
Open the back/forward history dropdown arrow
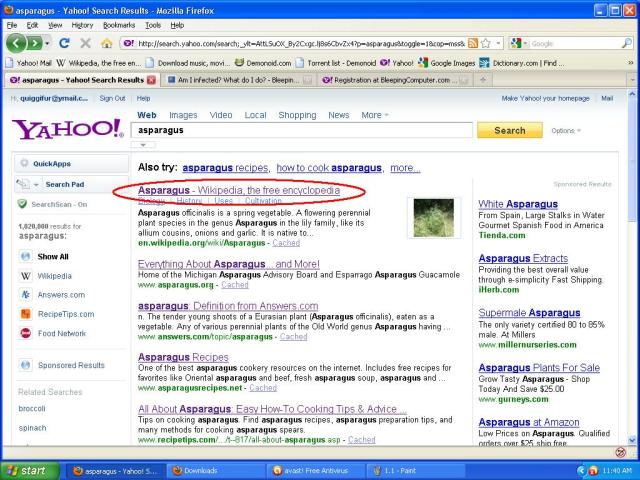(x=47, y=43)
